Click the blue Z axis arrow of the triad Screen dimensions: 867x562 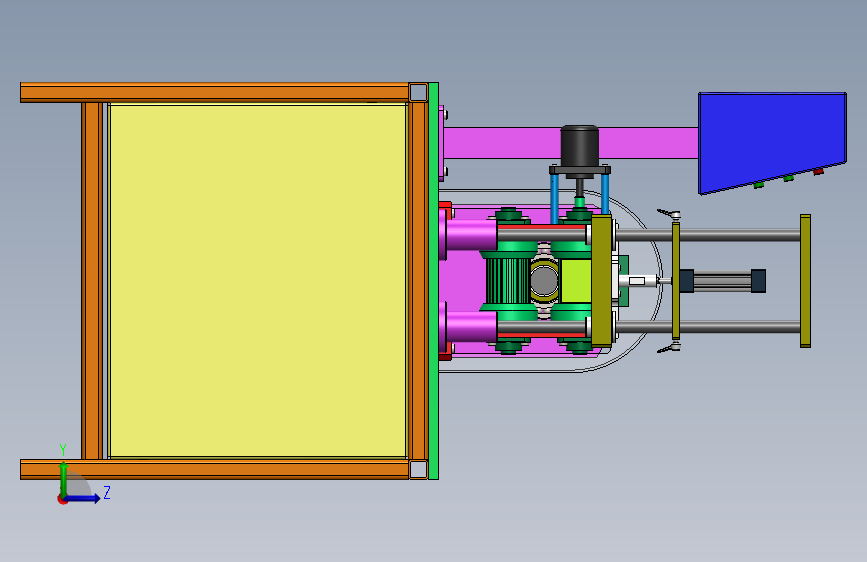tap(82, 498)
